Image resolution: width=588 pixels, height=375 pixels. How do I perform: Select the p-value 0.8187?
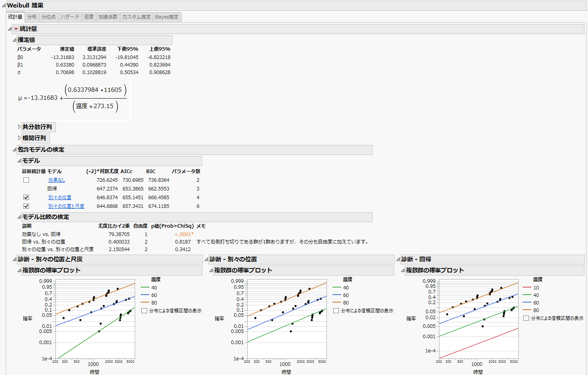[x=183, y=242]
